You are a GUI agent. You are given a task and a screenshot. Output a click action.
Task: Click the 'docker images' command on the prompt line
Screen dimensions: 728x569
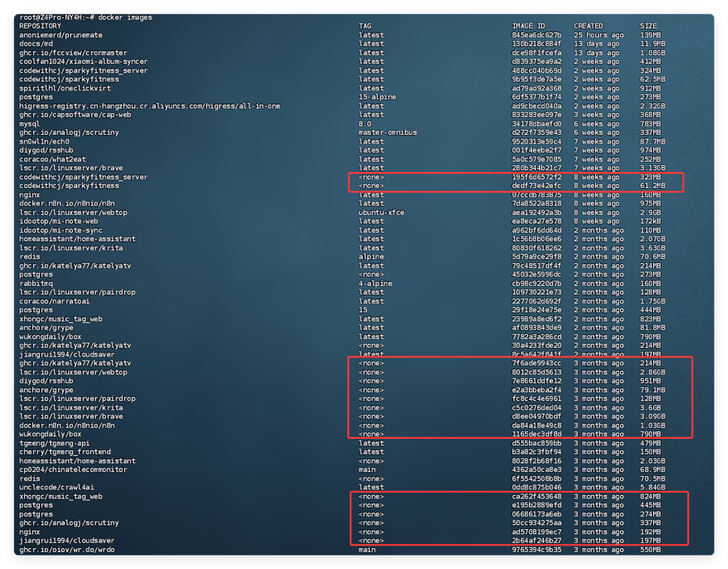click(125, 17)
